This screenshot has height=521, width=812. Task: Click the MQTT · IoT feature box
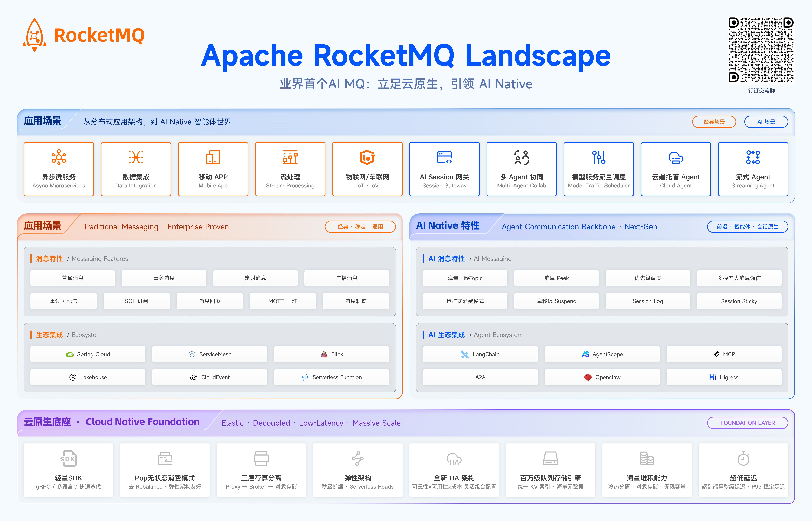click(283, 301)
